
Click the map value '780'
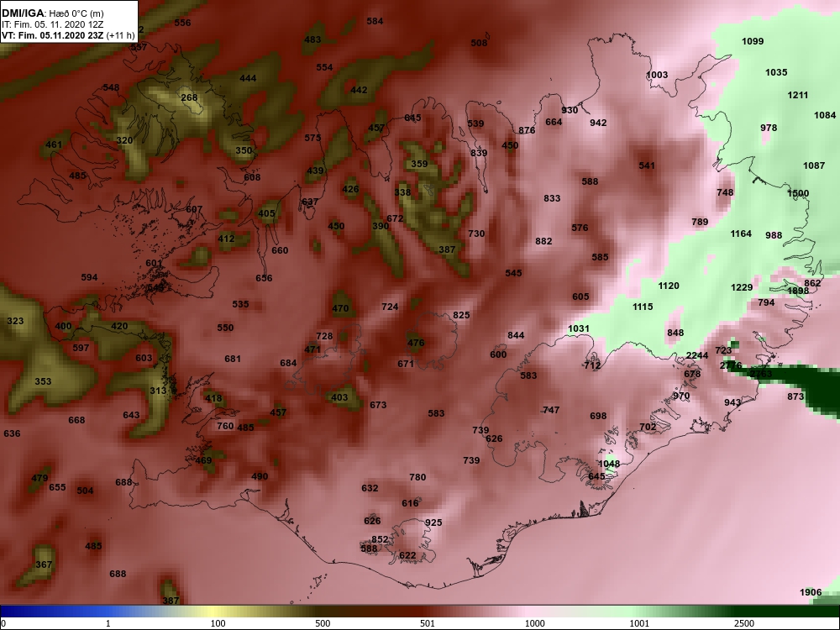(x=417, y=477)
